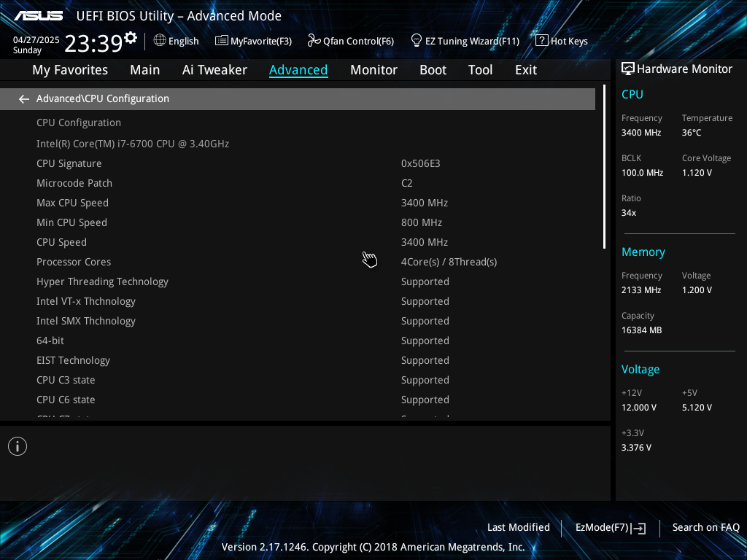Select the CPU C3 state row
Viewport: 747px width, 560px height.
click(298, 380)
